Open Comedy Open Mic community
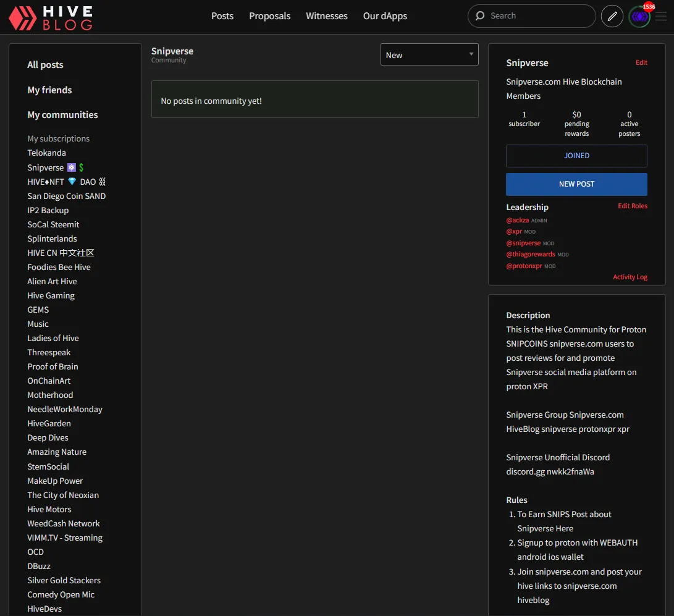Image resolution: width=674 pixels, height=616 pixels. point(61,594)
